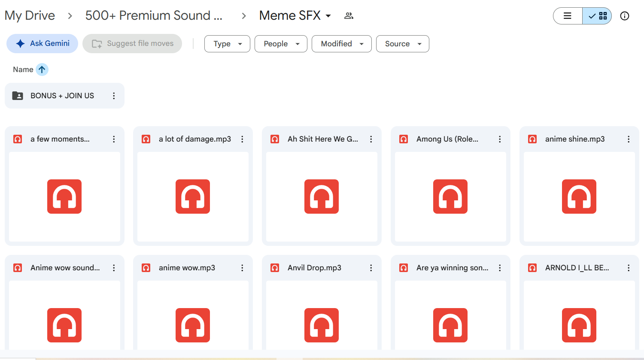The height and width of the screenshot is (360, 644).
Task: Open more actions for anime shine.mp3
Action: (629, 139)
